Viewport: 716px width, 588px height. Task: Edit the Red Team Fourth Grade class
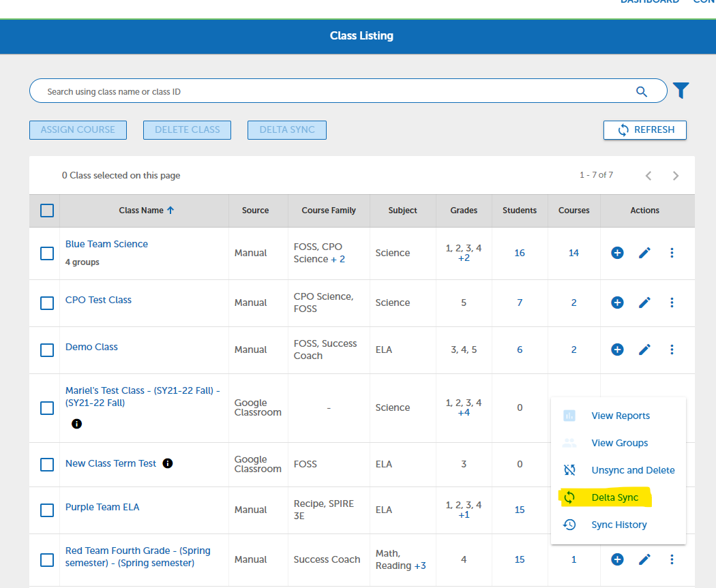click(x=645, y=559)
